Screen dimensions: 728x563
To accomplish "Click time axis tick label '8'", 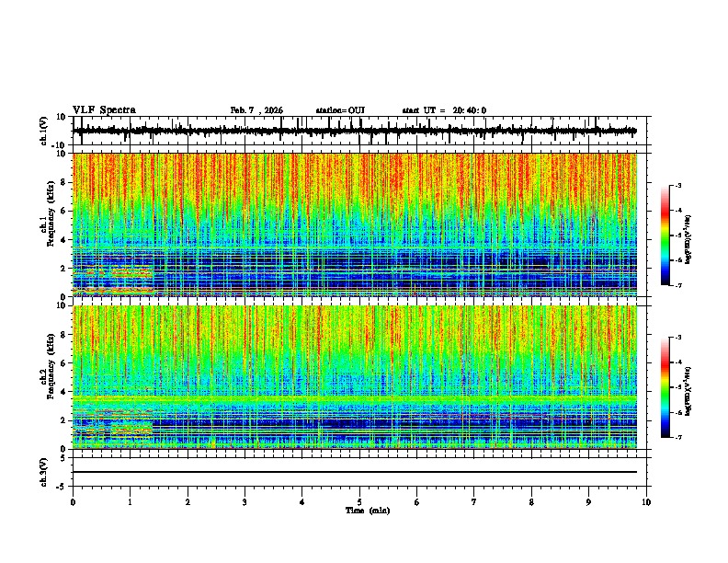I will [531, 502].
